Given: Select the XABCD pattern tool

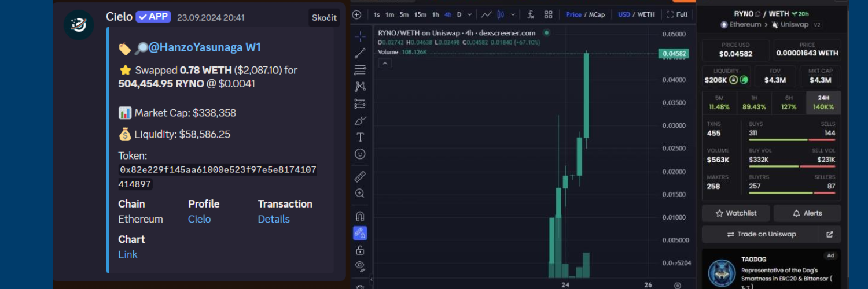Looking at the screenshot, I should pyautogui.click(x=360, y=87).
